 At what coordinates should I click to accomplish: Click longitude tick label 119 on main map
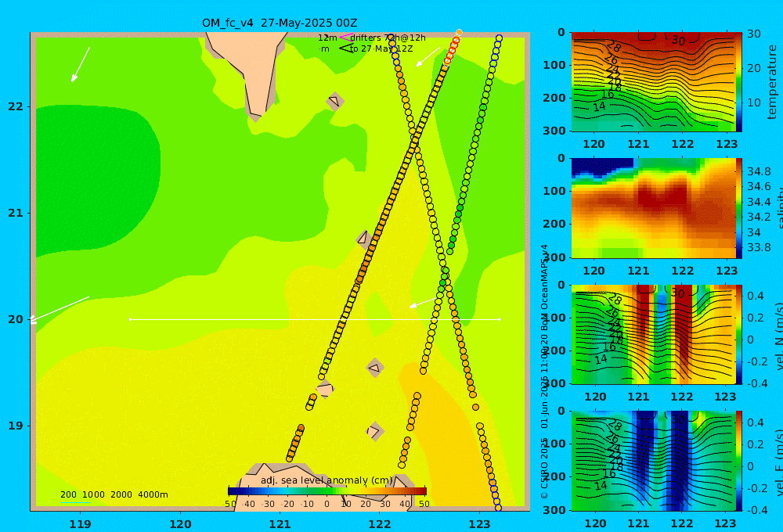point(81,524)
